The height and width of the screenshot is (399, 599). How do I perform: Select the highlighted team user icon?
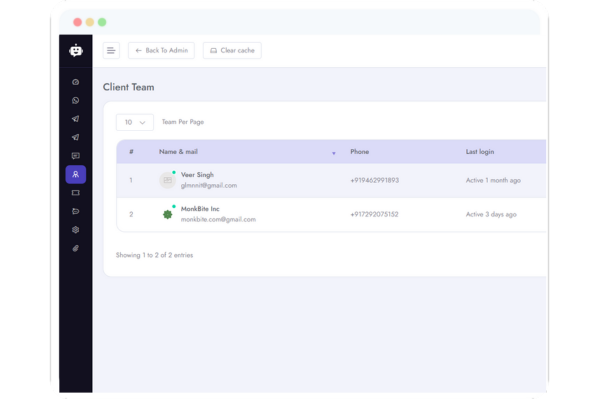[76, 174]
